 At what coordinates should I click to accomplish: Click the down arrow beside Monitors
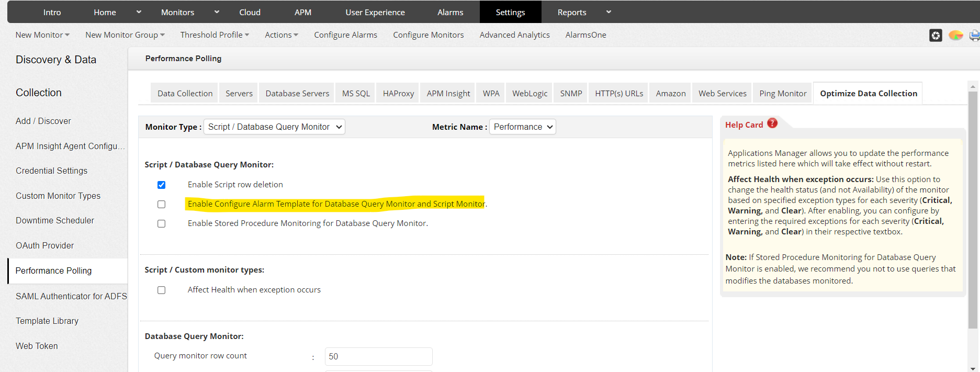[217, 12]
